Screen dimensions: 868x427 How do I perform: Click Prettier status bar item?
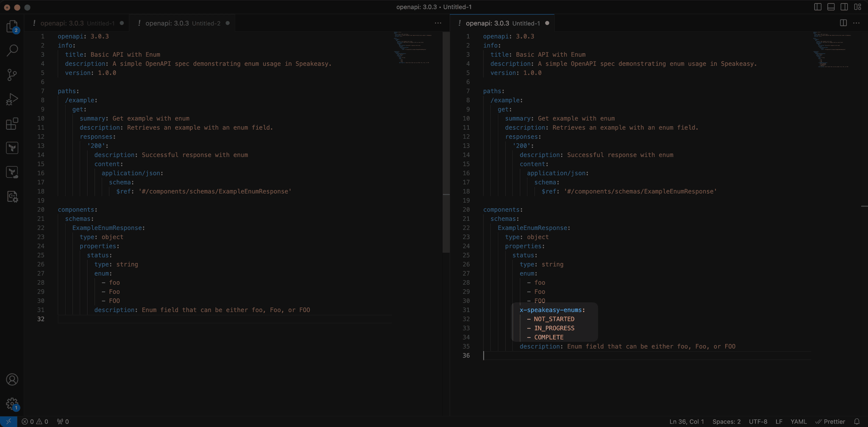point(830,421)
